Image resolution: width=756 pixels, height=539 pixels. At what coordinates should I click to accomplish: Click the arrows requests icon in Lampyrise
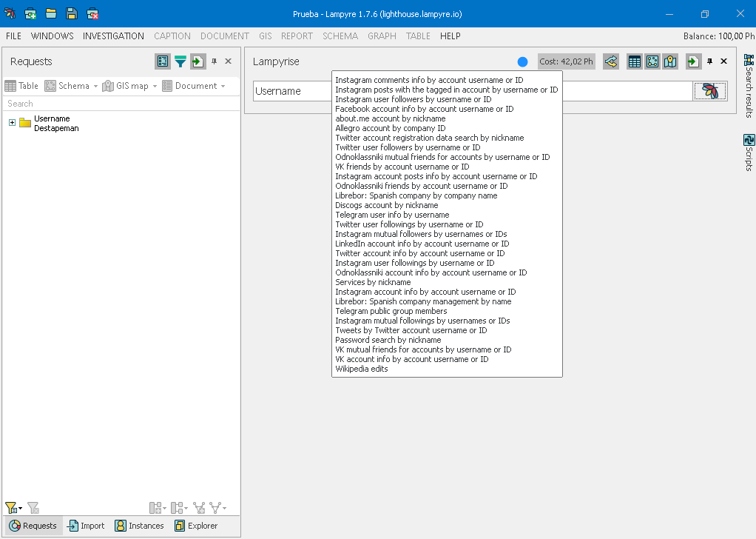pyautogui.click(x=611, y=61)
